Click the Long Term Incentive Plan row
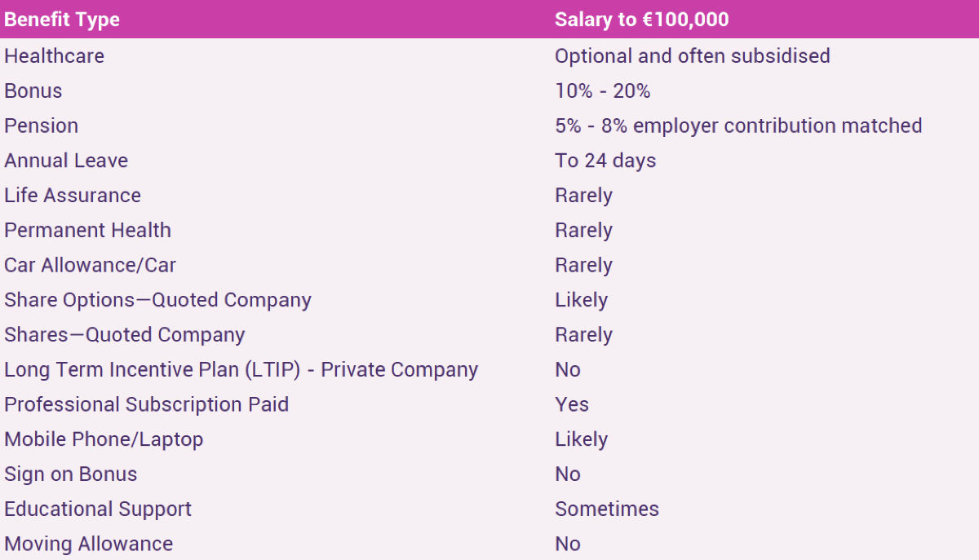Image resolution: width=979 pixels, height=560 pixels. pos(489,370)
